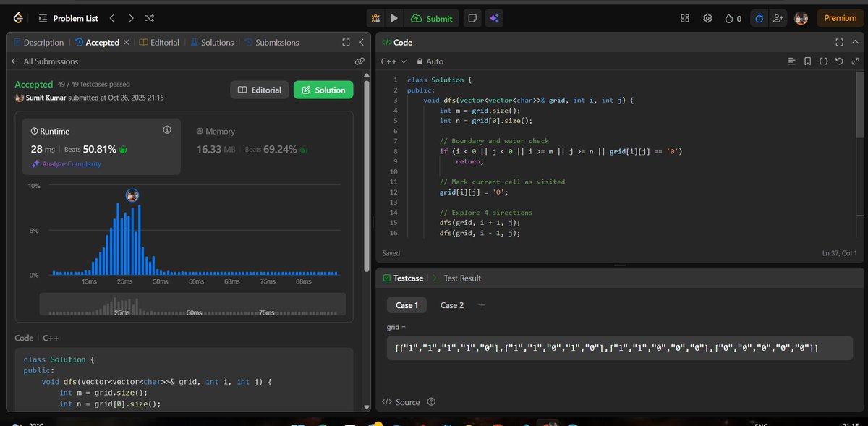Screen dimensions: 868x426
Task: Reset code with undo arrow icon
Action: 839,61
